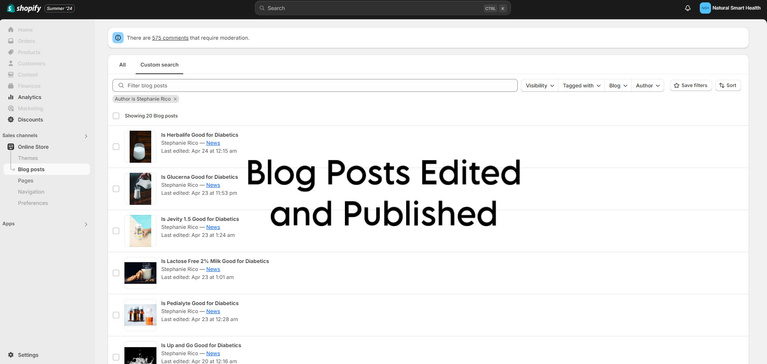
Task: Open Is Up and Go Good title
Action: click(x=201, y=345)
